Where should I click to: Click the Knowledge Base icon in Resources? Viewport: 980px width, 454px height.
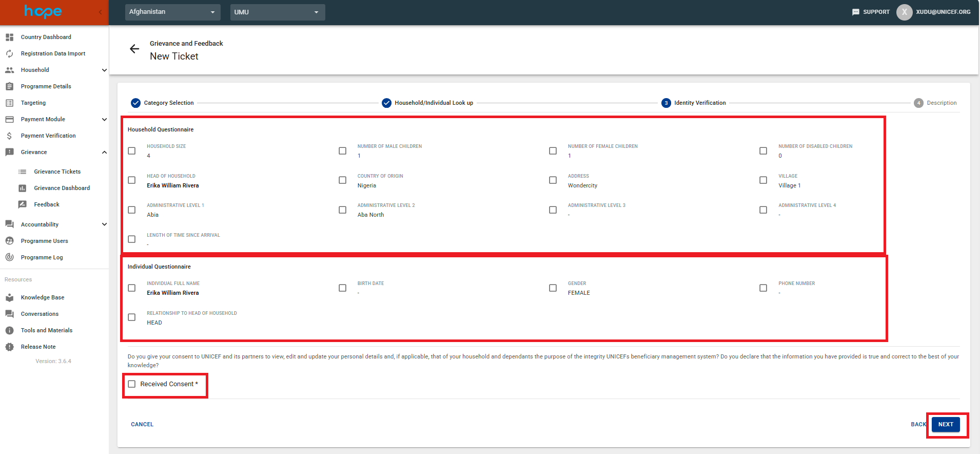click(9, 297)
